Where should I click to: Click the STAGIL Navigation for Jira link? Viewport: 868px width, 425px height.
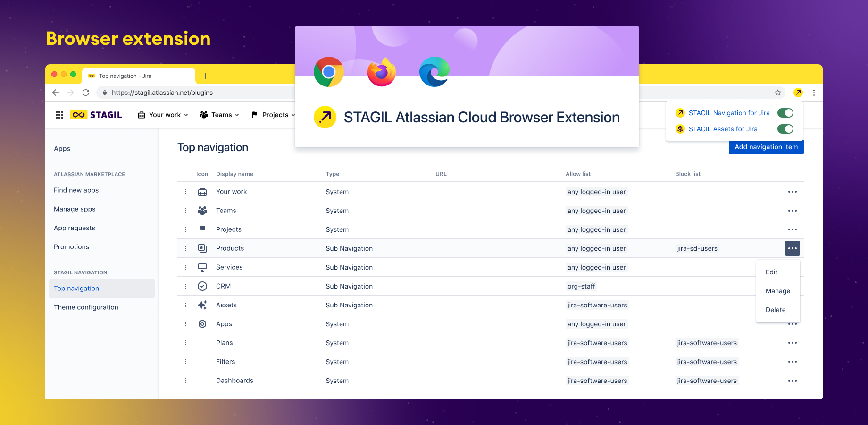coord(729,113)
